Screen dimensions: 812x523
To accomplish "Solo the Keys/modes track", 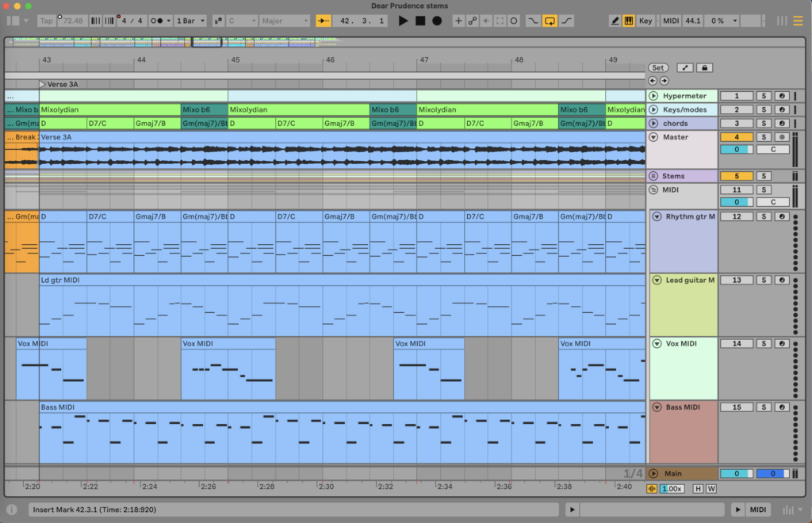I will 764,109.
